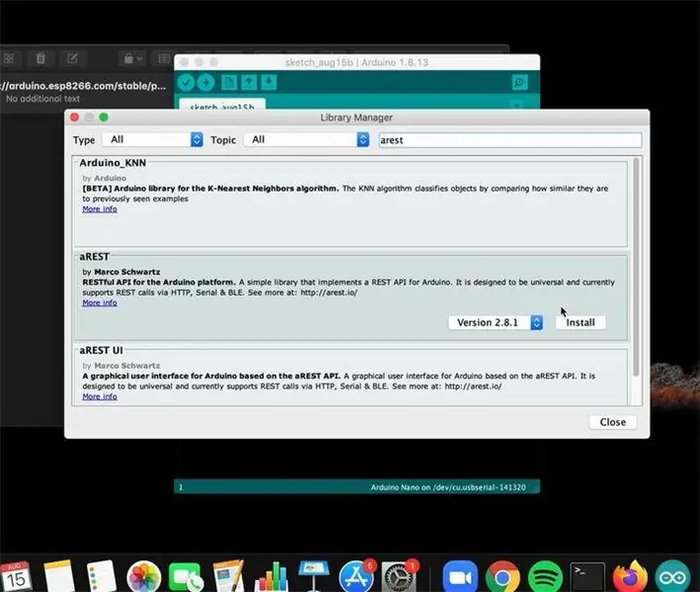Open Firefox from the dock

click(630, 576)
